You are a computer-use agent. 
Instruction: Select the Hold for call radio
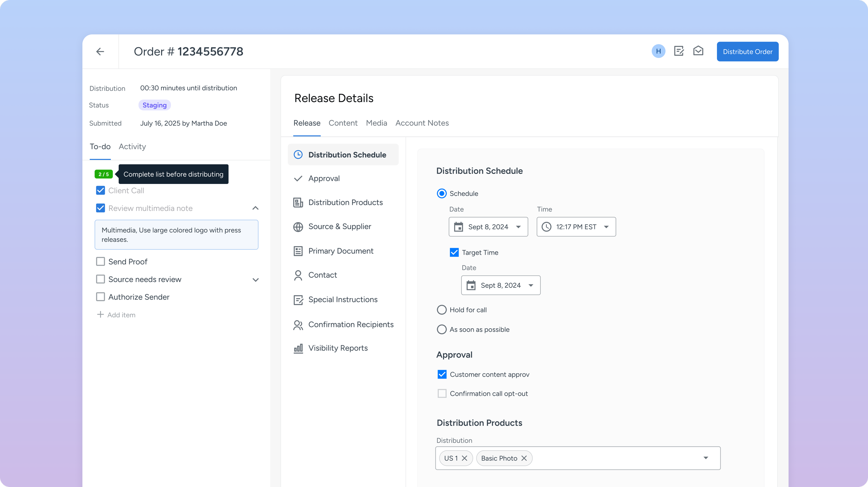pyautogui.click(x=442, y=310)
